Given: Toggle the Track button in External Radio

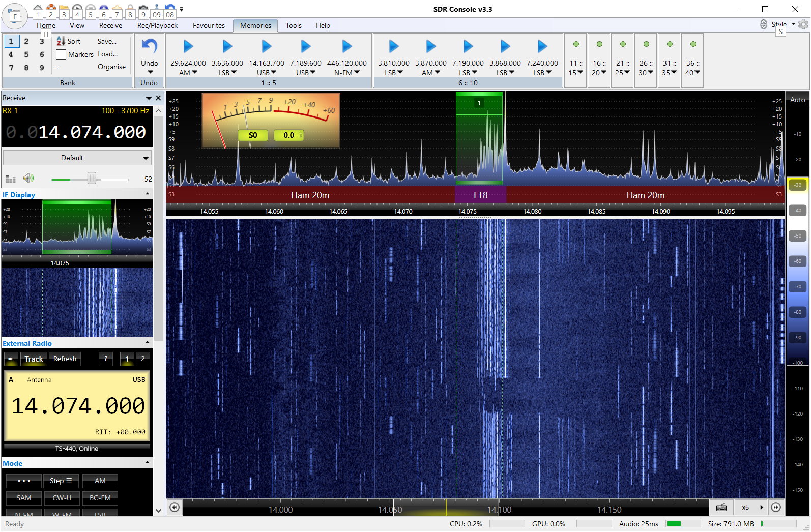Looking at the screenshot, I should click(x=34, y=359).
